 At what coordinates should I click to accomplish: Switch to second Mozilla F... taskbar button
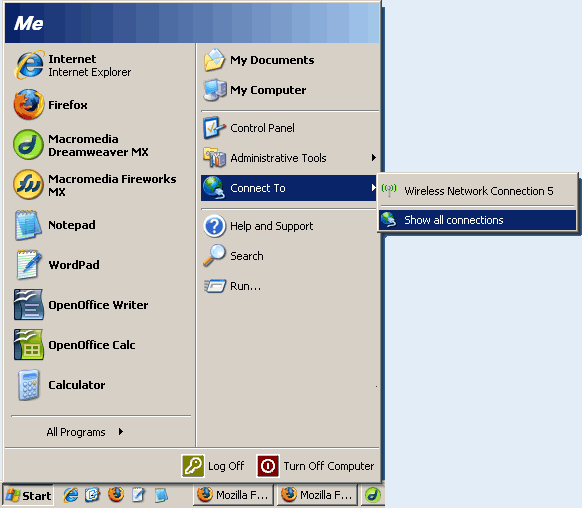tap(317, 495)
